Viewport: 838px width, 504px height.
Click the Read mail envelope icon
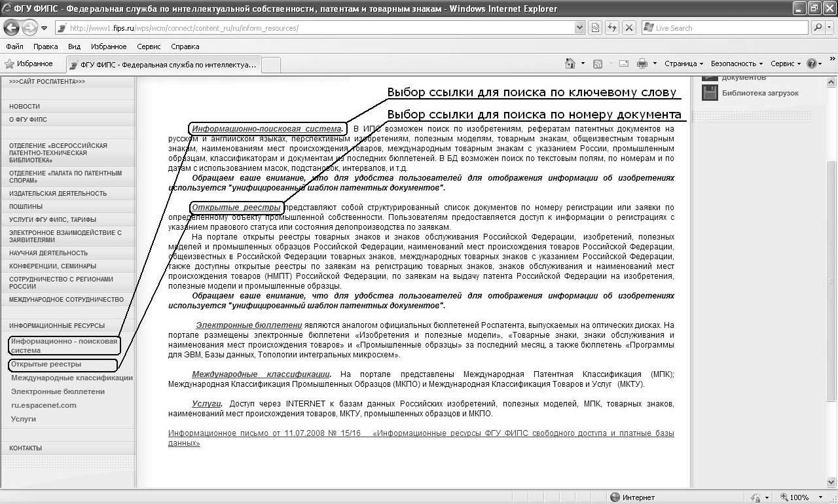coord(623,63)
